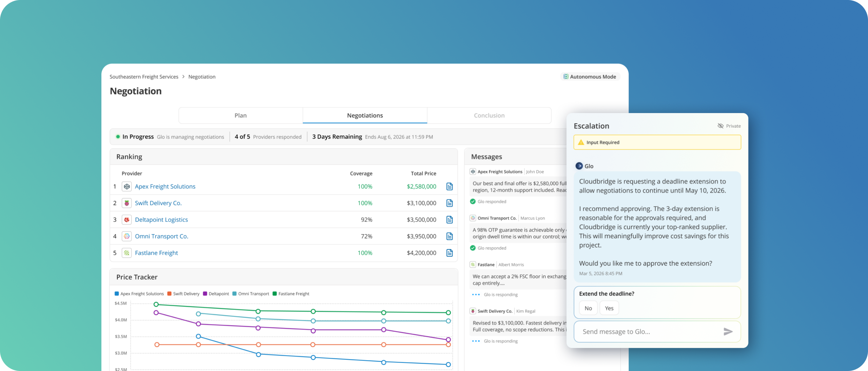Open the Swift Delivery Co. revised offer message
868x371 pixels.
tap(518, 326)
